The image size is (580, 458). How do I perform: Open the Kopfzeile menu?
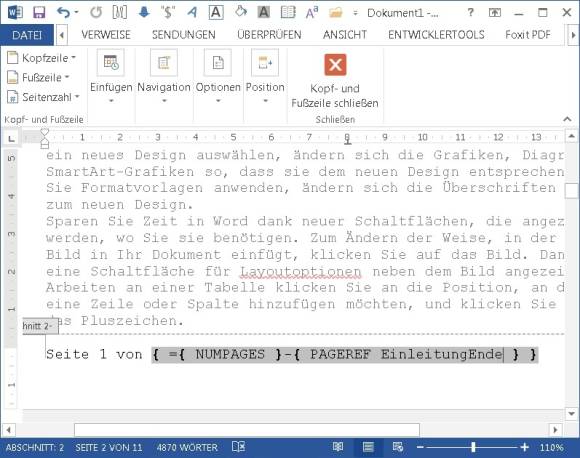[x=41, y=58]
